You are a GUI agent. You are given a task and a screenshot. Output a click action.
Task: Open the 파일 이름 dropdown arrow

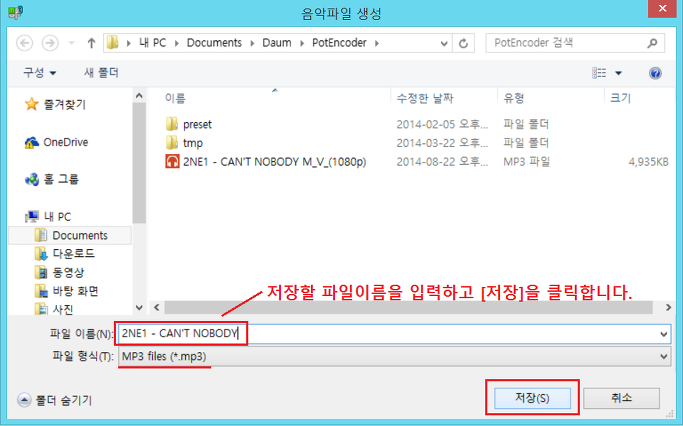pos(663,334)
